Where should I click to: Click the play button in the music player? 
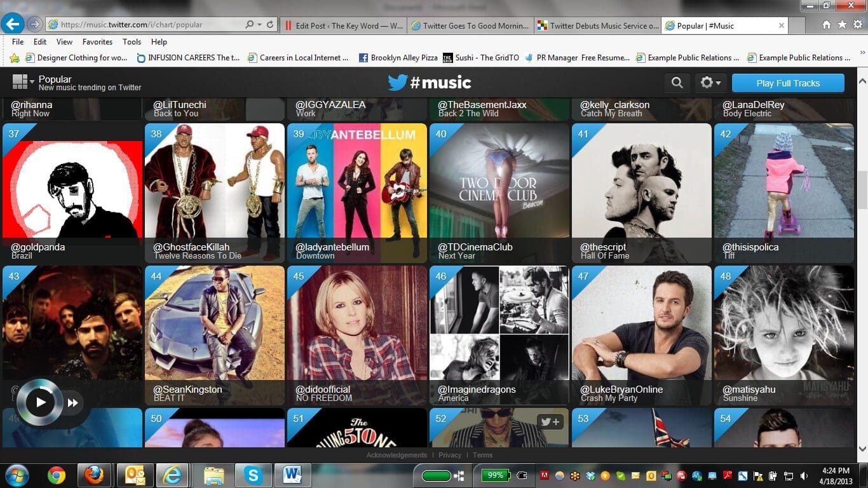(40, 402)
